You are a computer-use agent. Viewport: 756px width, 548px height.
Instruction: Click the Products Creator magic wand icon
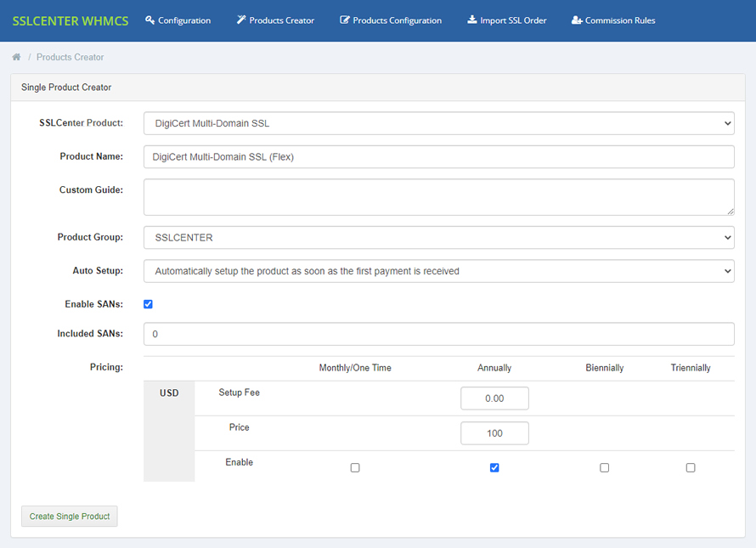pos(241,20)
